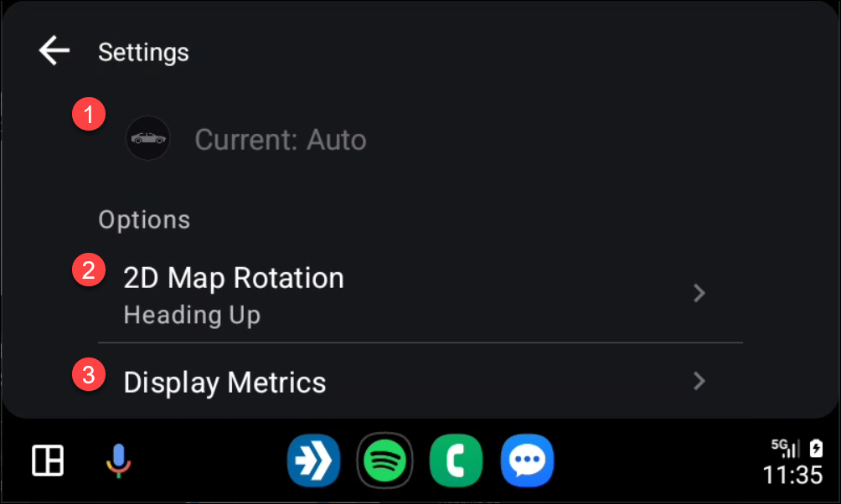Open the blue arrow navigation app
This screenshot has width=841, height=504.
click(313, 460)
